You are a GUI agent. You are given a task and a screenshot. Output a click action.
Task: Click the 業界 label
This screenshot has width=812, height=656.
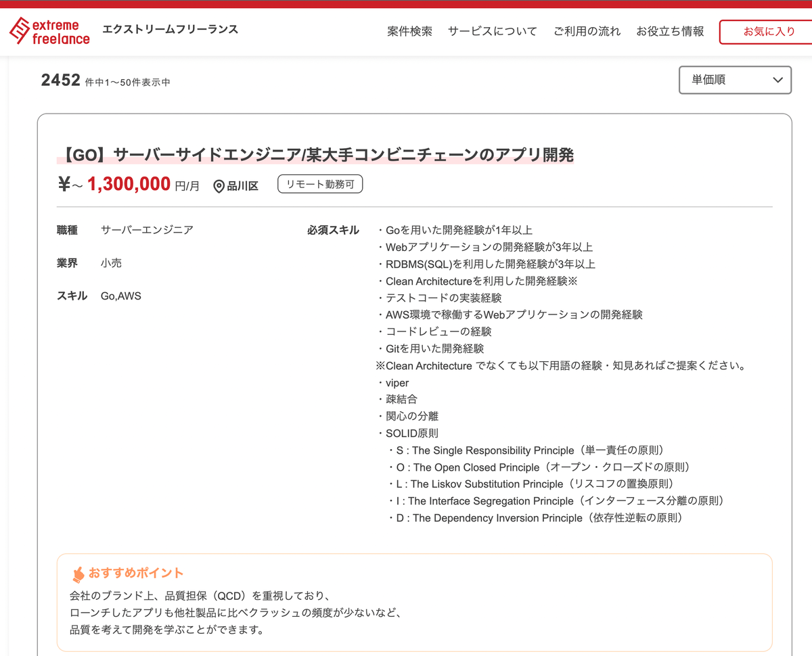67,263
